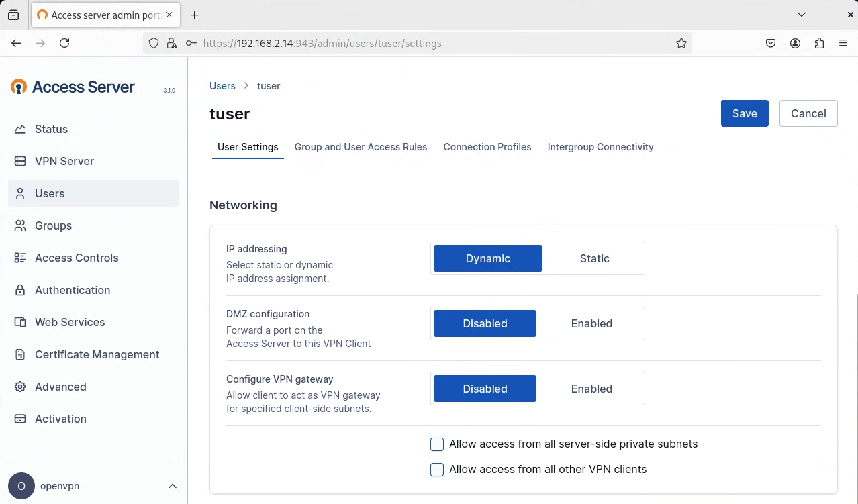The image size is (858, 504).
Task: Go back with the browser back arrow
Action: [16, 43]
